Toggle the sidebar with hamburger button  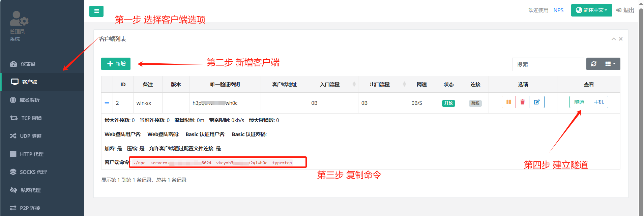click(x=96, y=11)
